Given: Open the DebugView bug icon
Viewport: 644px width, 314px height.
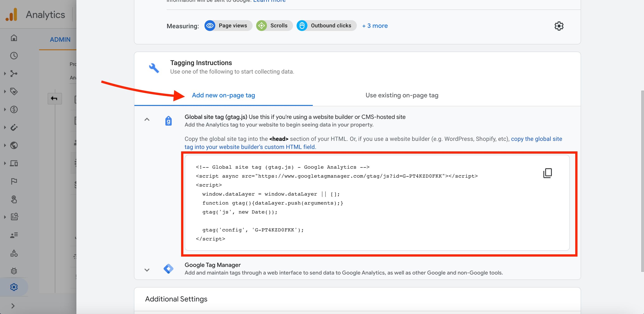Looking at the screenshot, I should [x=14, y=271].
